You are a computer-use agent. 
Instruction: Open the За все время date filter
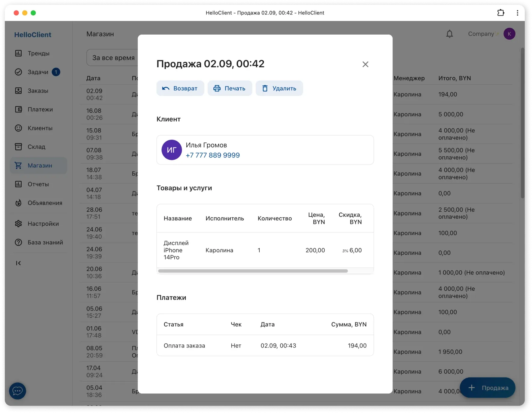(114, 57)
